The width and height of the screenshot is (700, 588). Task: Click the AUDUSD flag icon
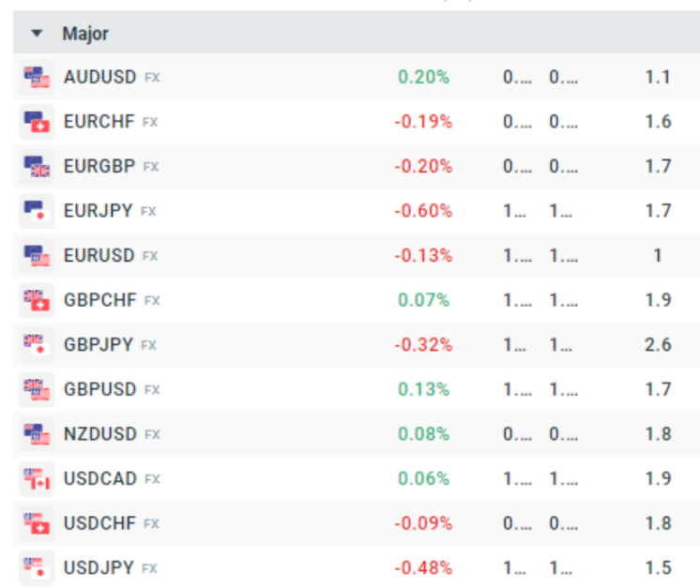[x=38, y=77]
